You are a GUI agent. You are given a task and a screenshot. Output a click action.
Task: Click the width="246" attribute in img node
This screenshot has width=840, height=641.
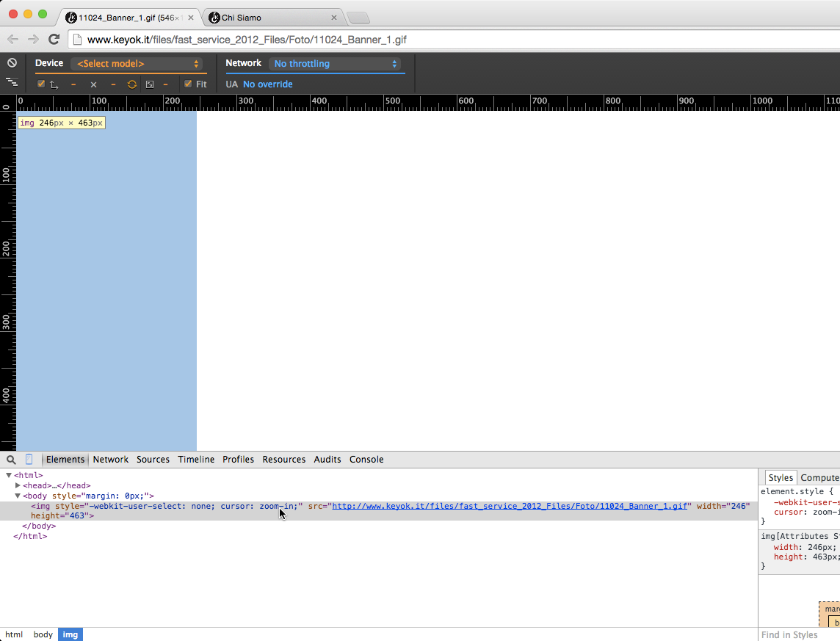[x=723, y=506]
